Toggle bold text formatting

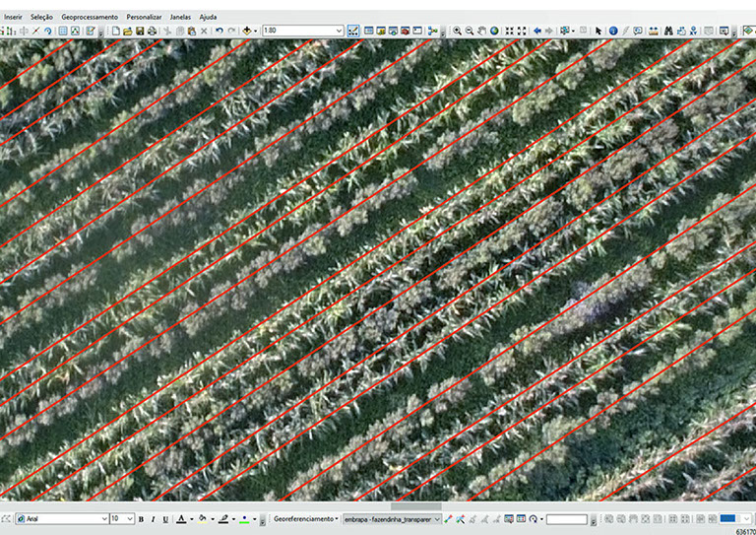[x=141, y=519]
